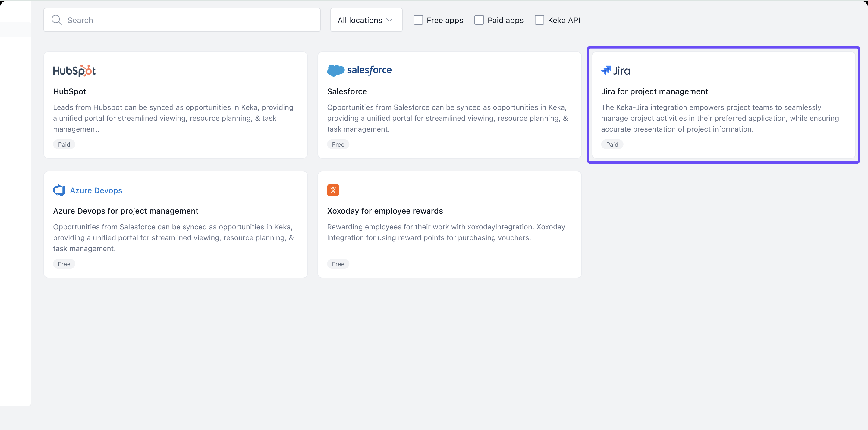The height and width of the screenshot is (430, 868).
Task: Open Xoxoday for employee rewards heading
Action: [x=385, y=211]
